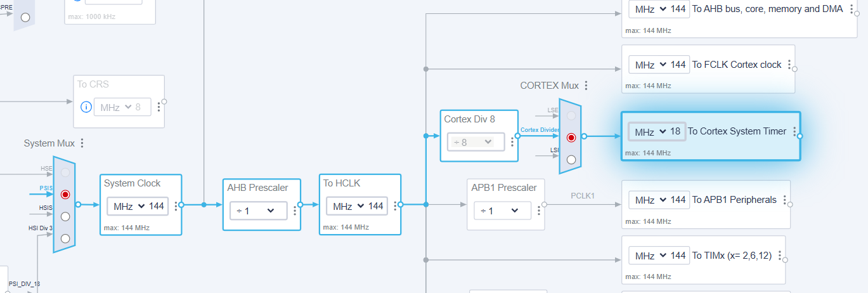
Task: Click the To FCLK Cortex clock label
Action: 737,65
